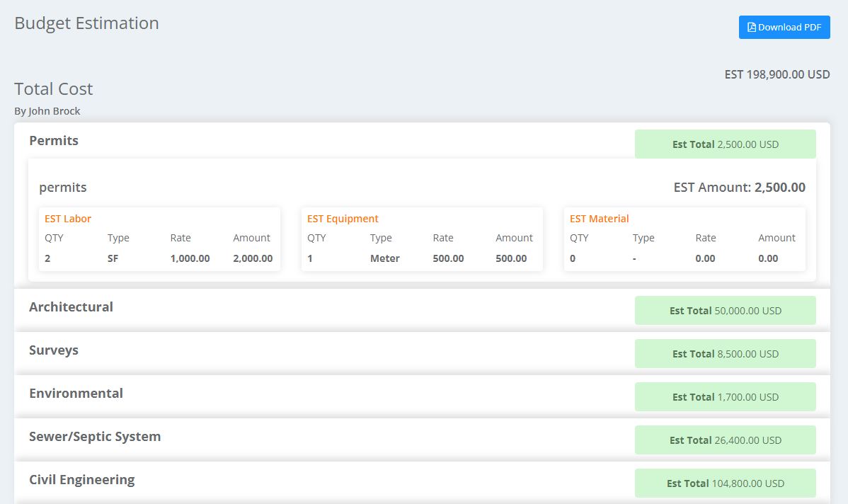The height and width of the screenshot is (504, 848).
Task: Click the labor quantity value 2
Action: click(x=47, y=258)
